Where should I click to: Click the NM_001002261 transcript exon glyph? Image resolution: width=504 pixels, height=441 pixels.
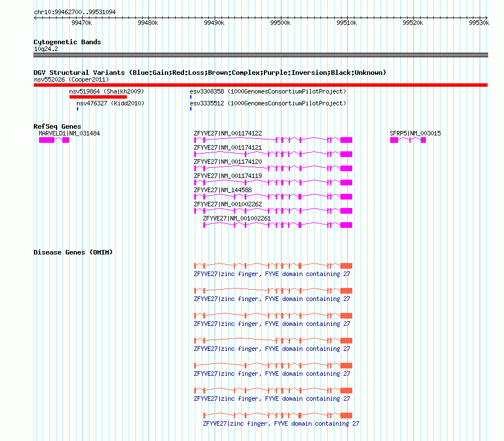[277, 225]
